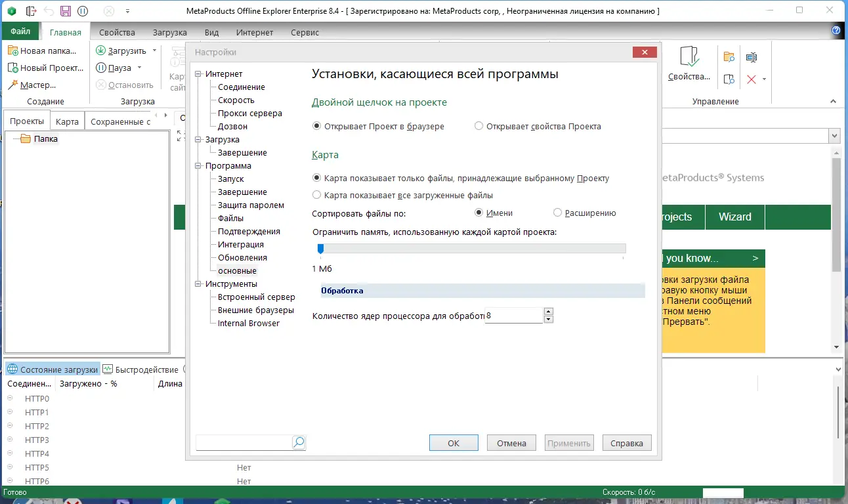This screenshot has height=504, width=848.
Task: Open the address bar dropdown in the browser pane
Action: pyautogui.click(x=834, y=136)
